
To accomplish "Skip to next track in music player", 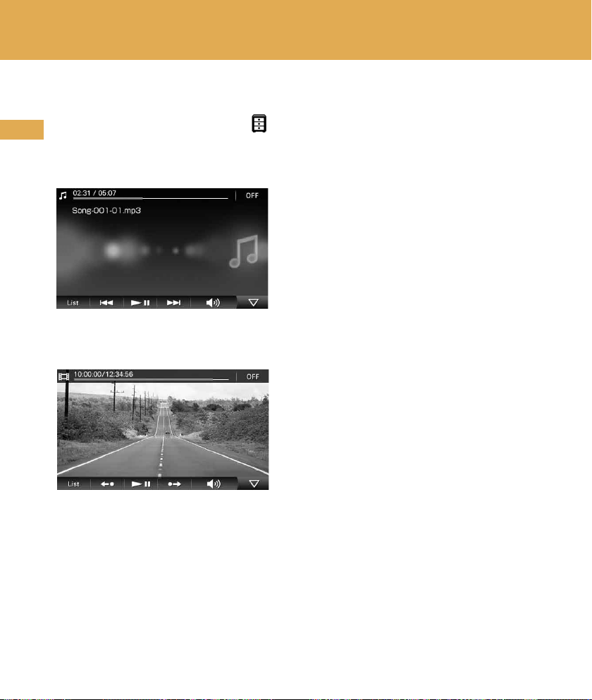I will click(173, 302).
